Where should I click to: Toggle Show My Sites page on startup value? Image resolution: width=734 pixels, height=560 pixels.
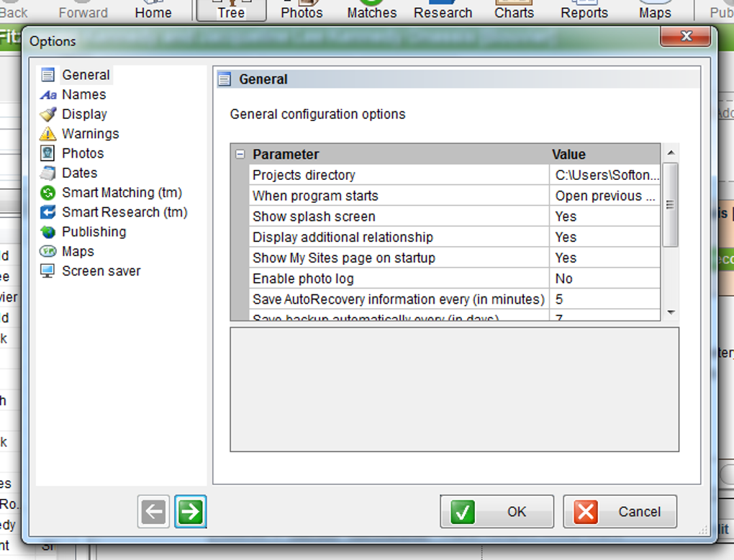coord(604,258)
